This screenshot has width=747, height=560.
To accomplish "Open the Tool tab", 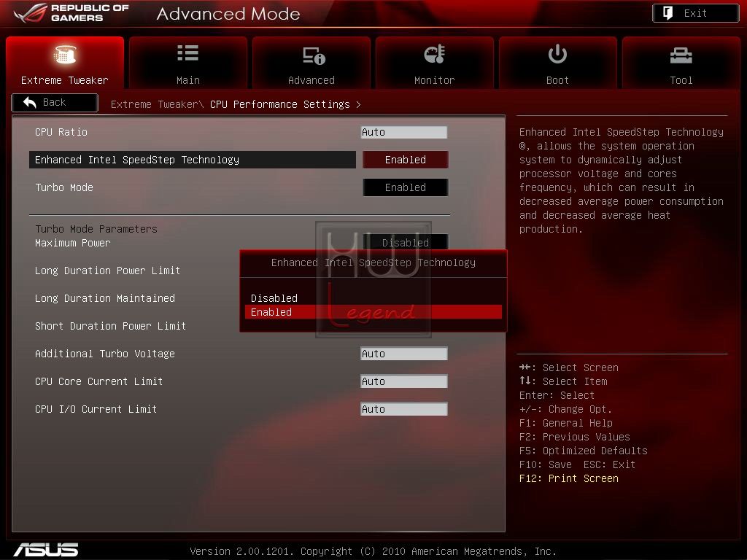I will point(681,63).
